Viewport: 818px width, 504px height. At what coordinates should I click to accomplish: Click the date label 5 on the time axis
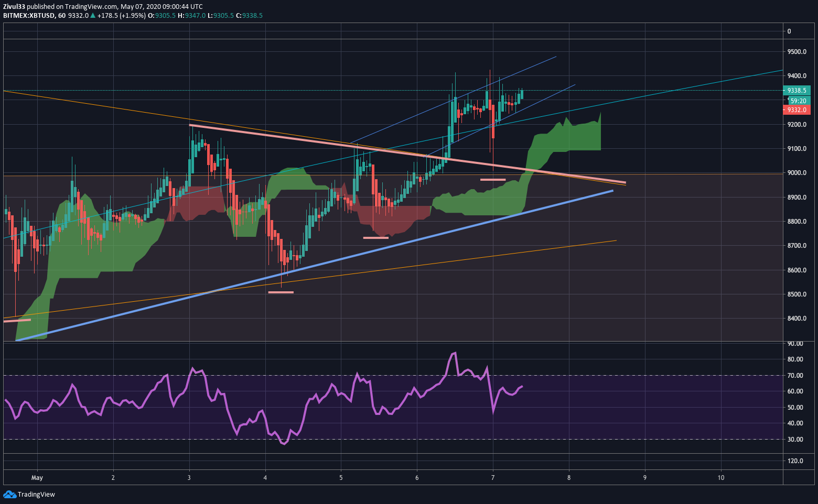(341, 478)
